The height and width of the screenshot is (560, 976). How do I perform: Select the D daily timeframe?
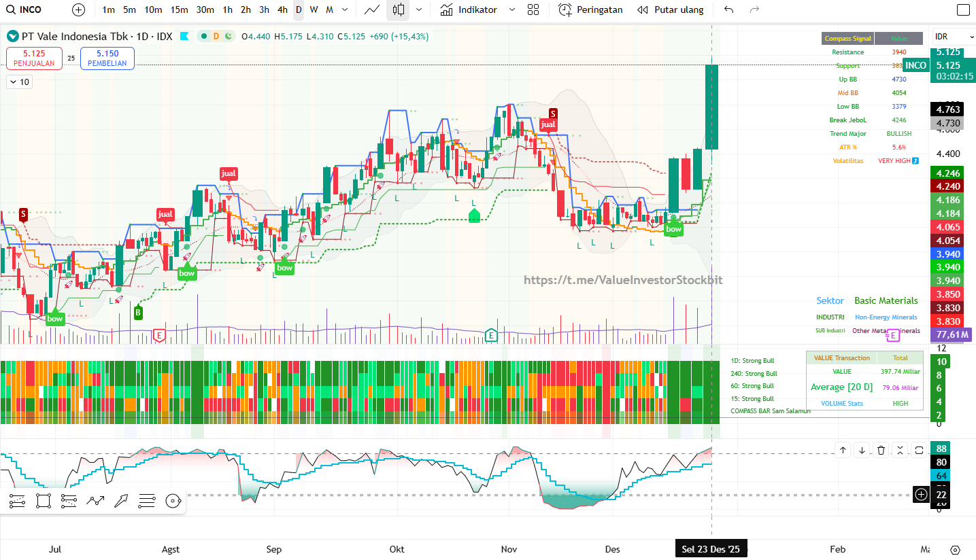299,10
